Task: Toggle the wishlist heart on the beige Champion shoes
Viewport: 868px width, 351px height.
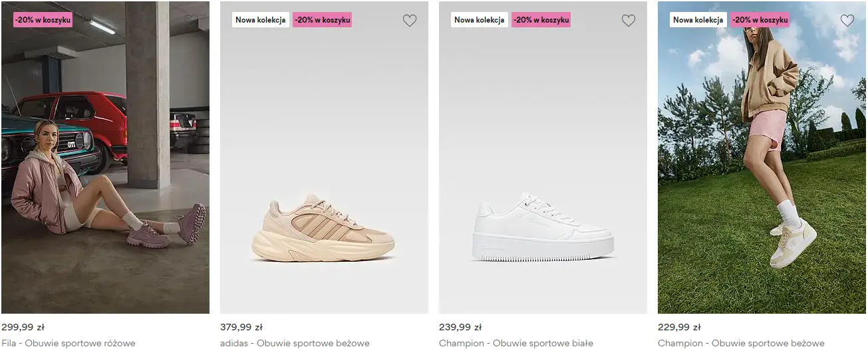Action: [847, 21]
